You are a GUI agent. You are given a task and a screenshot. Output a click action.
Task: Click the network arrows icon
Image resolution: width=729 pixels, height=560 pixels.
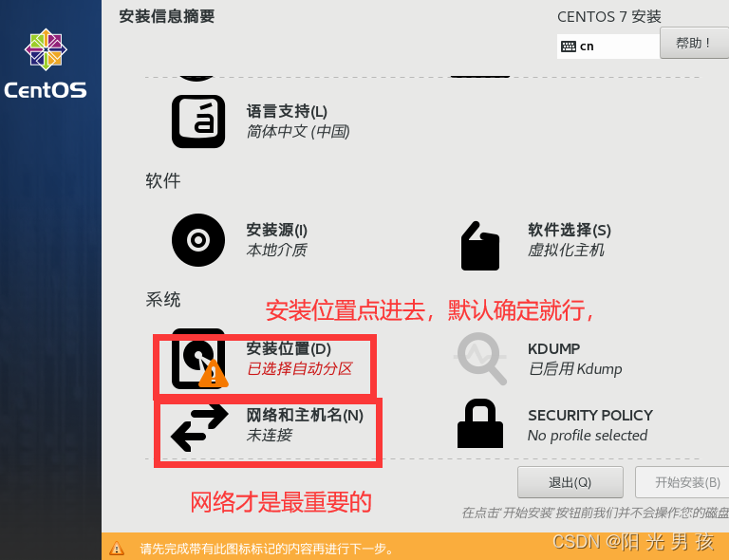point(199,428)
